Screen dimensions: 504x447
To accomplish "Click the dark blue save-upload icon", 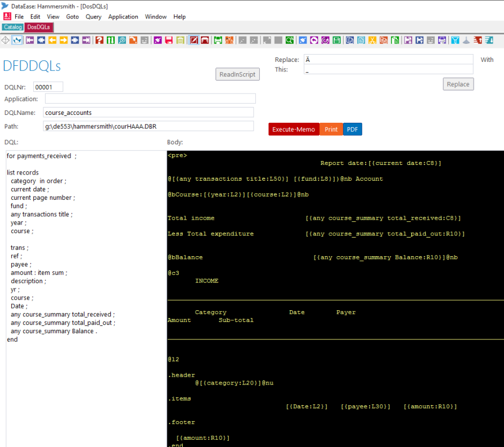I will (420, 40).
